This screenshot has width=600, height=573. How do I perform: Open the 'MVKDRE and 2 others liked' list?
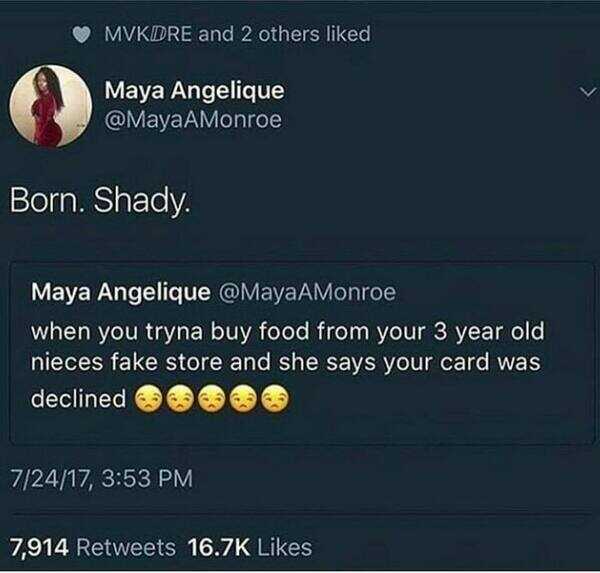pos(237,34)
